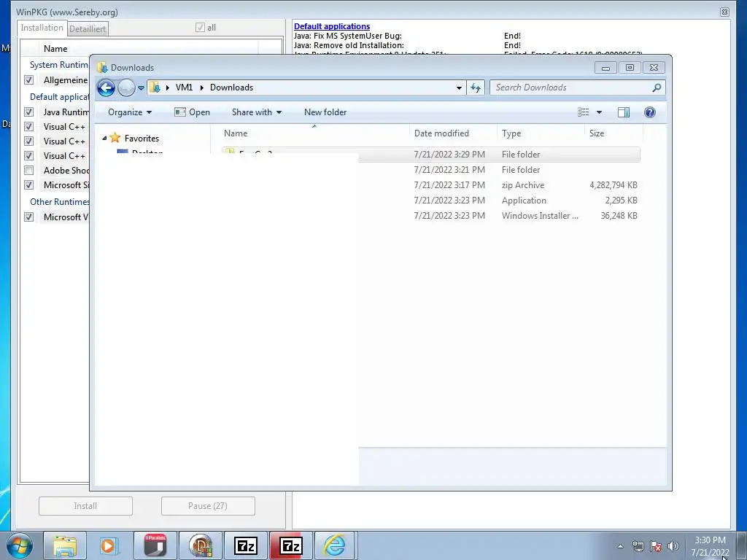Close the WinPKG window
The height and width of the screenshot is (560, 747).
(724, 12)
